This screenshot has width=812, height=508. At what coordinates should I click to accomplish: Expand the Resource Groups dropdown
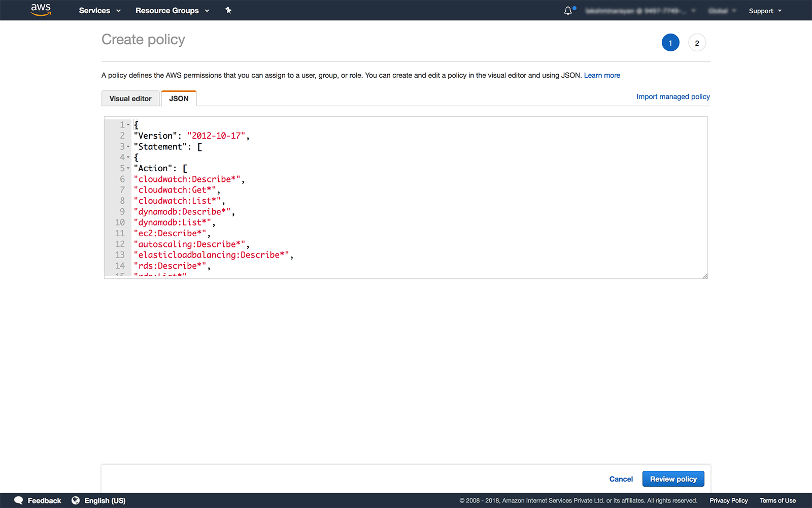[172, 11]
